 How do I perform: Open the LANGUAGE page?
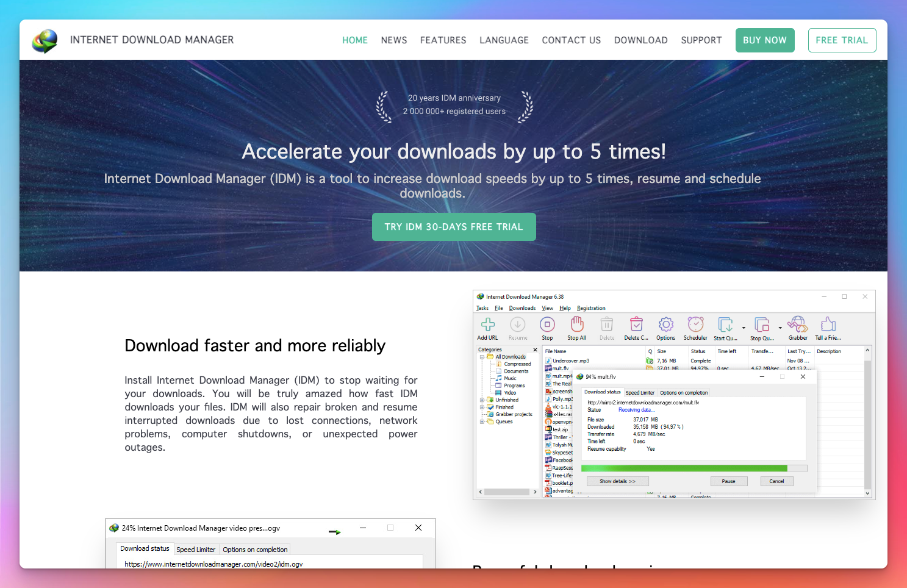504,40
